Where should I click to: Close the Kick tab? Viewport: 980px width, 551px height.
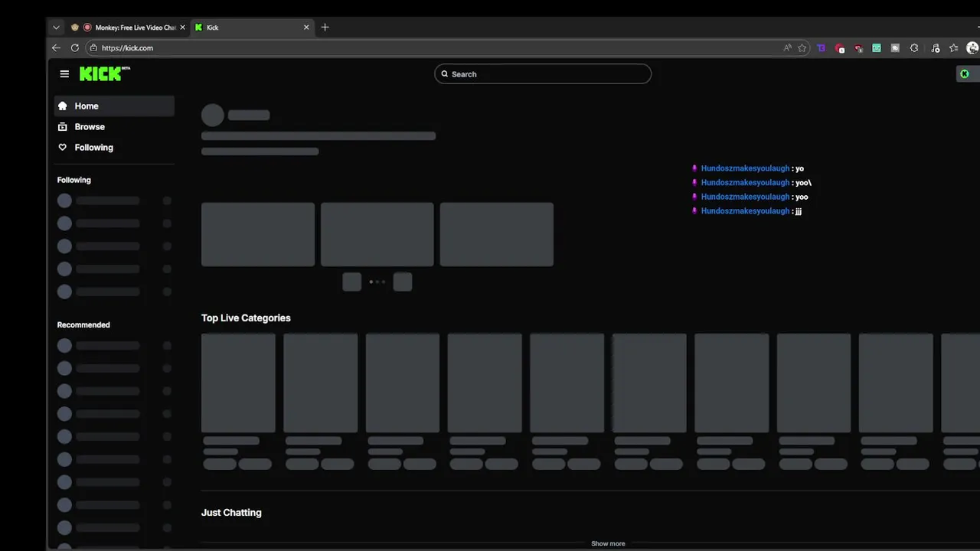click(306, 28)
